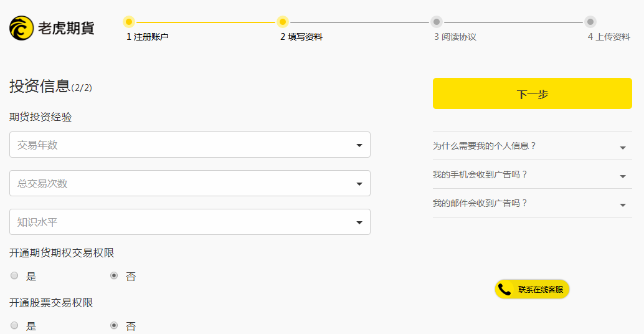
Task: Click the 老虎期貨 tiger logo icon
Action: 21,28
